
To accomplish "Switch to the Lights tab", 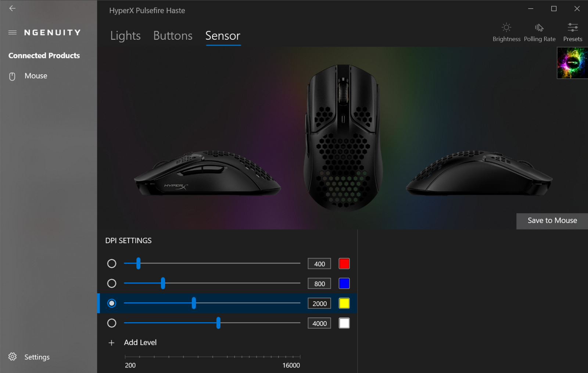I will tap(125, 36).
